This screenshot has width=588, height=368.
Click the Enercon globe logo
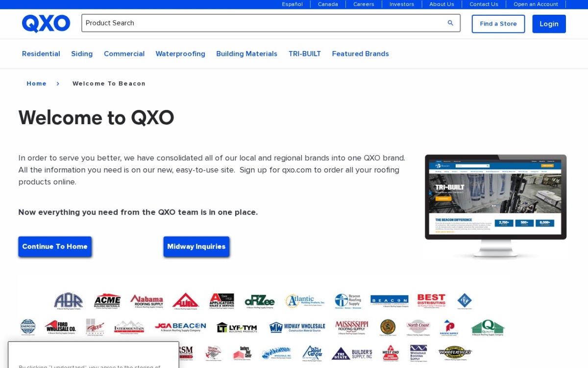pyautogui.click(x=28, y=327)
